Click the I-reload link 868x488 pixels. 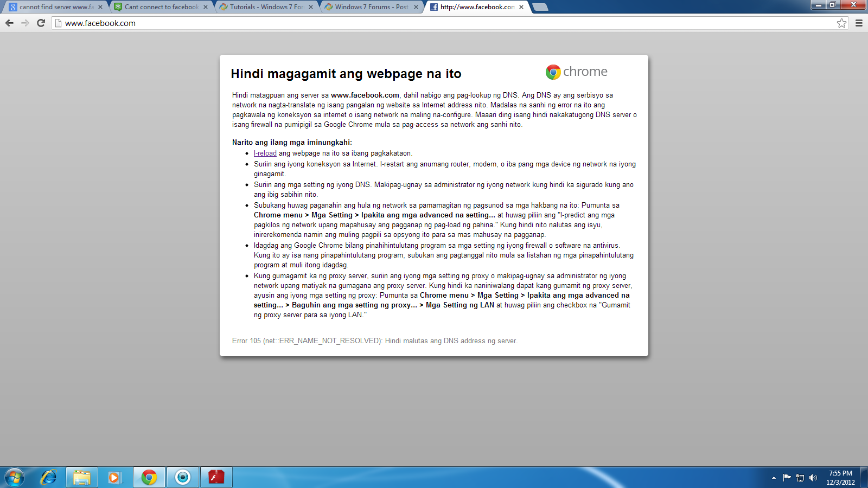pyautogui.click(x=265, y=153)
